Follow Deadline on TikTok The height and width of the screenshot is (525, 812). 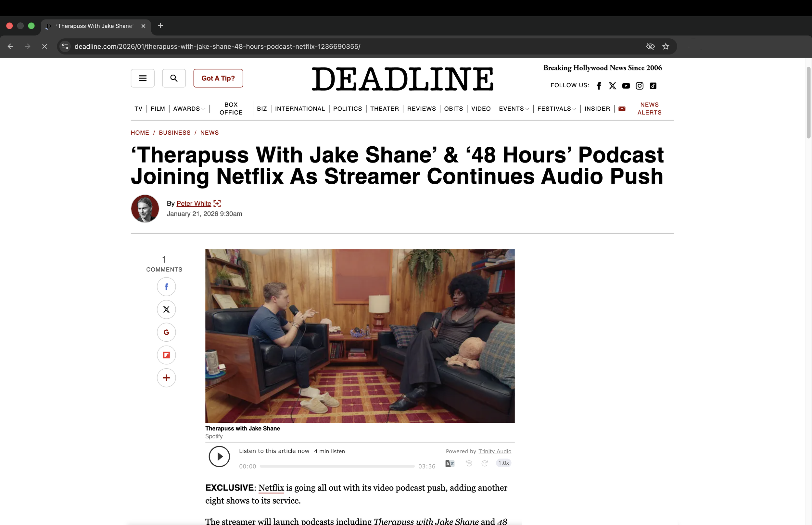(653, 86)
